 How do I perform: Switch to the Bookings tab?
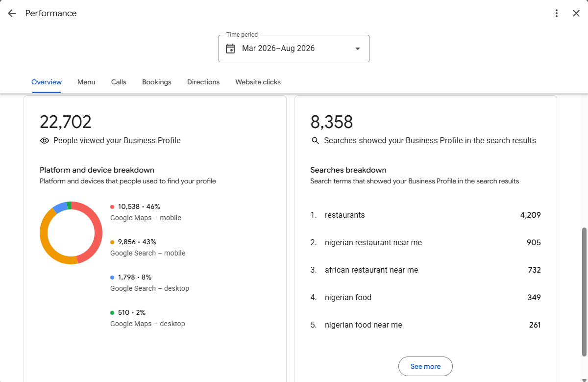[157, 82]
